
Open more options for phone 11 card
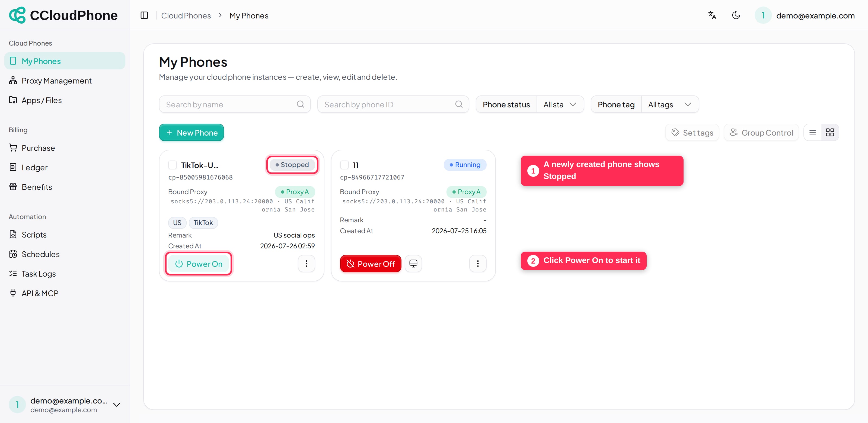coord(478,264)
